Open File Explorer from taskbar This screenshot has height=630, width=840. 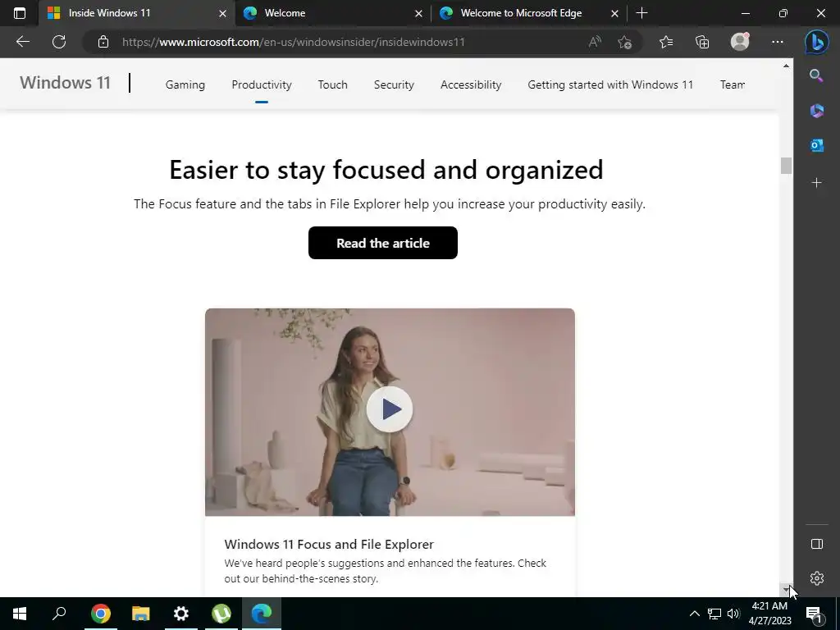pyautogui.click(x=141, y=614)
